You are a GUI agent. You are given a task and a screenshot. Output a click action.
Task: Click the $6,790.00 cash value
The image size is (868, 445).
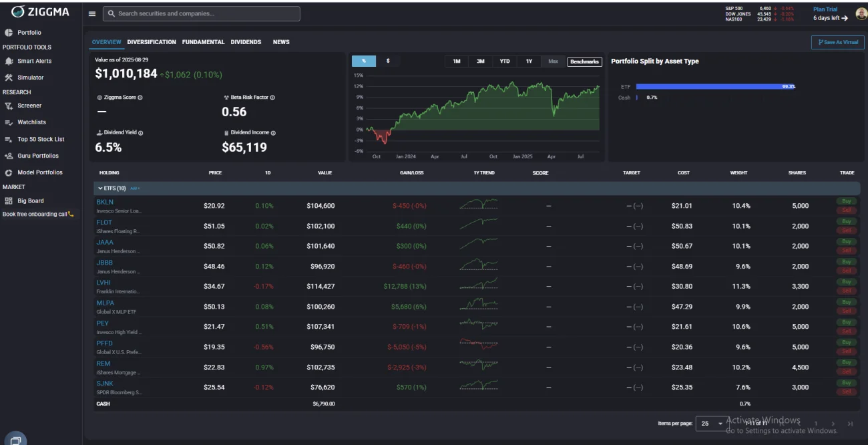(x=324, y=404)
